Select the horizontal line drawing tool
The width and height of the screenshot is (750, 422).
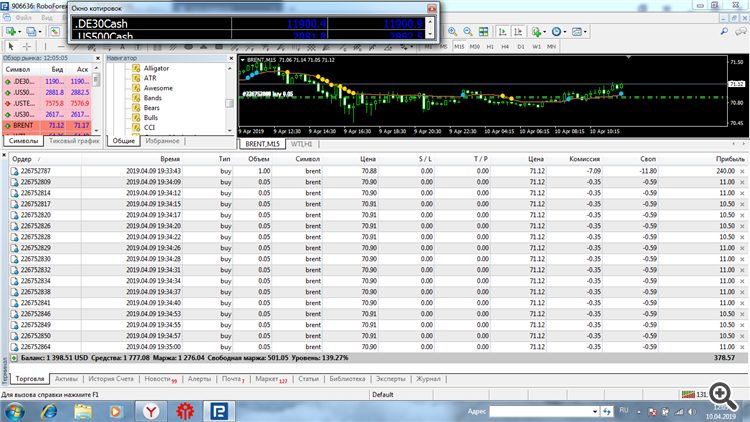(61, 46)
